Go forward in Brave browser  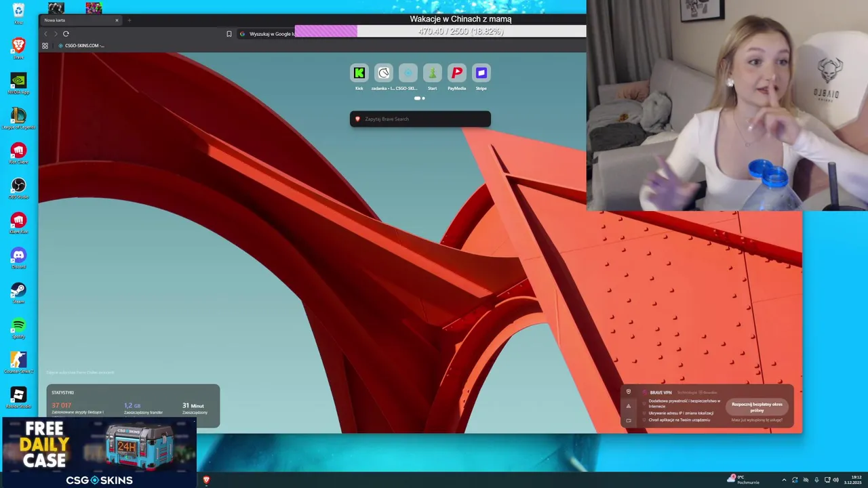[55, 34]
